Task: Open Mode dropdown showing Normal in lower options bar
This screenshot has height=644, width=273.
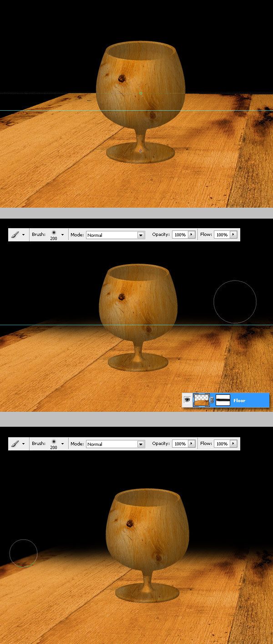Action: pyautogui.click(x=116, y=444)
